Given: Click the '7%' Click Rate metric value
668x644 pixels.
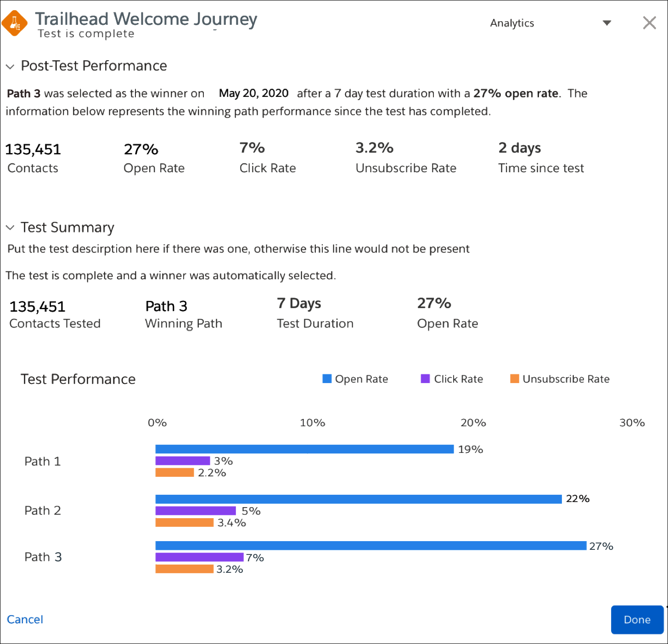Looking at the screenshot, I should point(252,148).
